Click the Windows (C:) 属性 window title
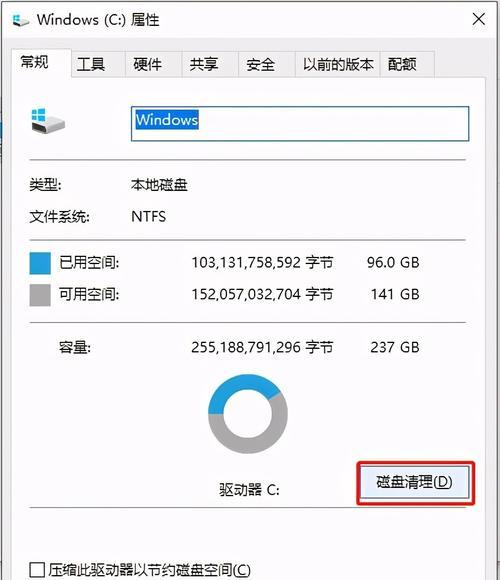500x580 pixels. [x=98, y=20]
